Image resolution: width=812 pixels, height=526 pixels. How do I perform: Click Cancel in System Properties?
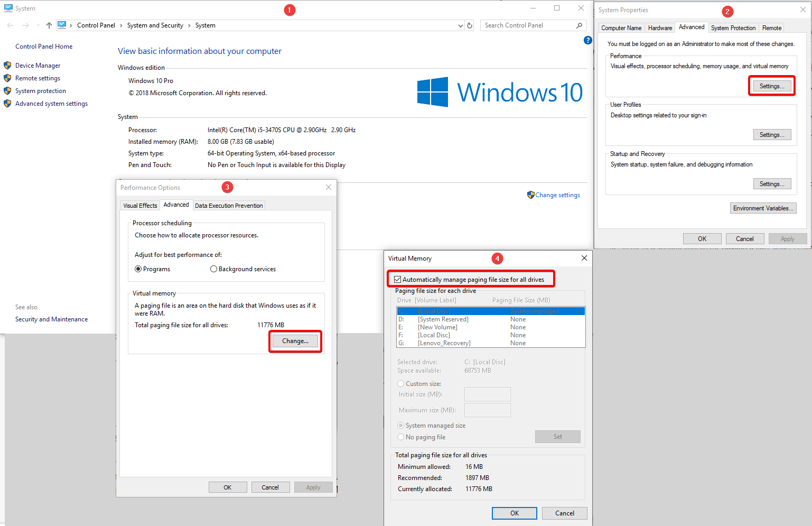(x=745, y=239)
